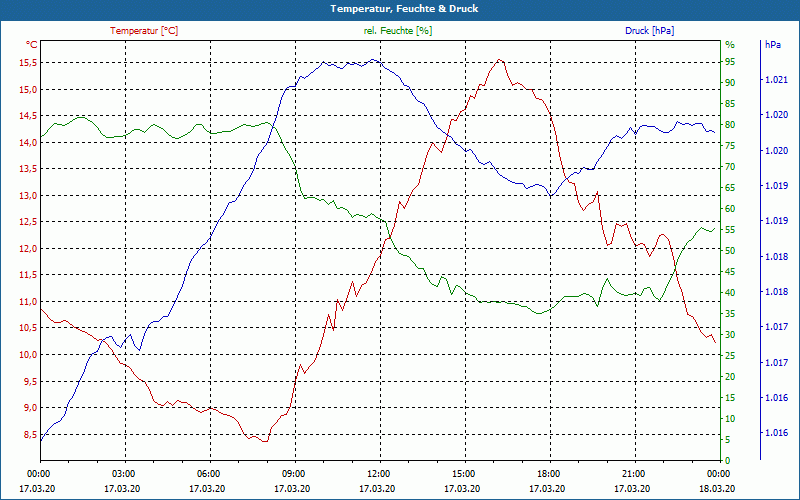The width and height of the screenshot is (800, 500).
Task: Click the '9,0' temperature axis tick
Action: pyautogui.click(x=30, y=408)
